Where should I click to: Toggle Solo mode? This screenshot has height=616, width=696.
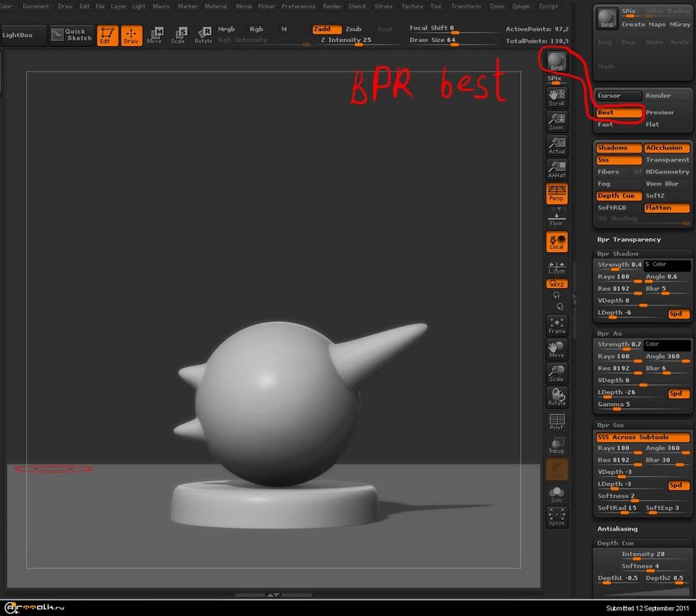[556, 494]
